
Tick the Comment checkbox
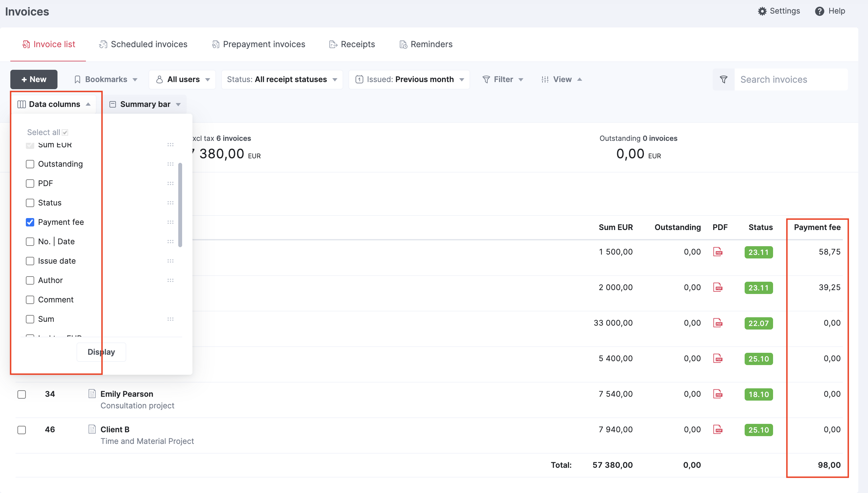coord(30,300)
